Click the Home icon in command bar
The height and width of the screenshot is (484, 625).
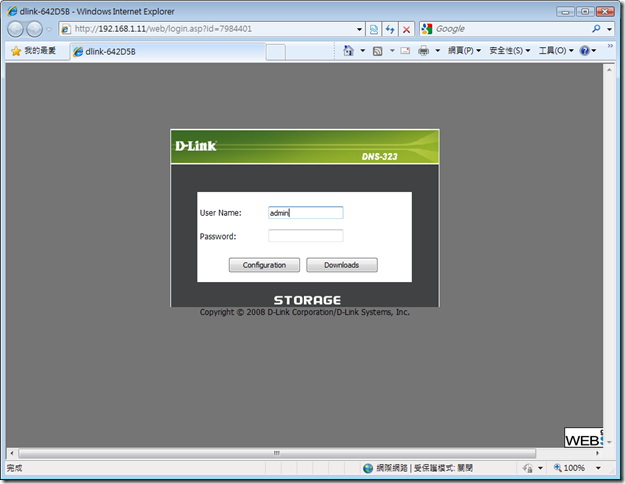click(348, 51)
